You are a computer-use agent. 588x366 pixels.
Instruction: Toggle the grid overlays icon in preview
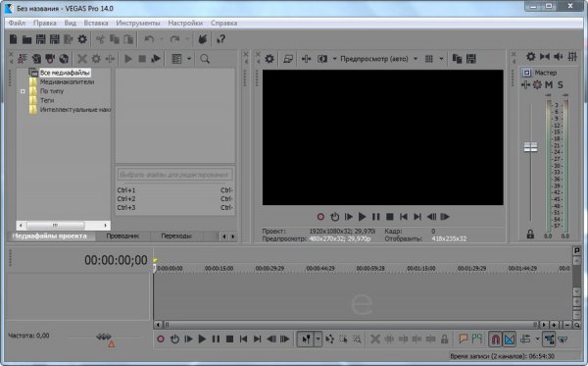429,59
